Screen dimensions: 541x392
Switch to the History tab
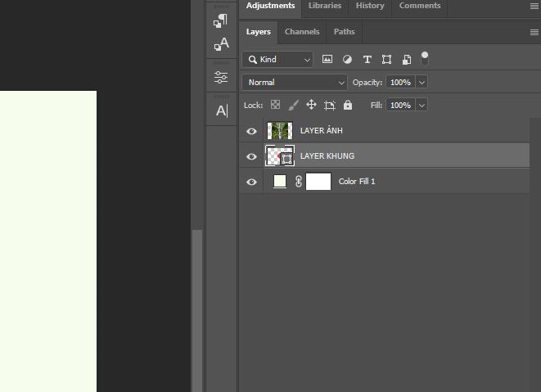point(370,6)
